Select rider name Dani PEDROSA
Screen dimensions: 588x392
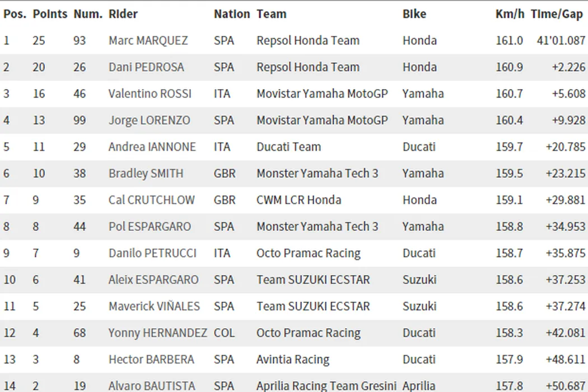coord(146,67)
